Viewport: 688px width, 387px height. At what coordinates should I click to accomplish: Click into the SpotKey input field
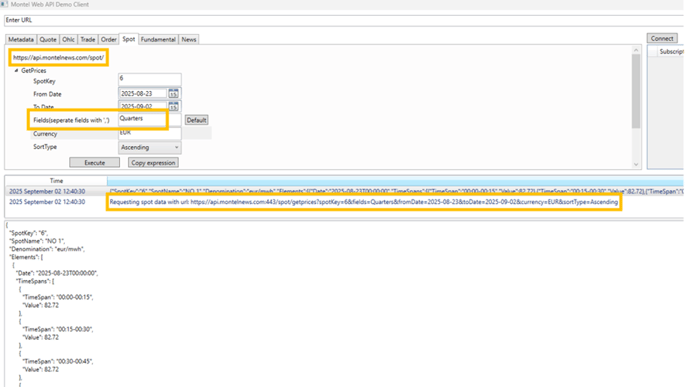(150, 79)
